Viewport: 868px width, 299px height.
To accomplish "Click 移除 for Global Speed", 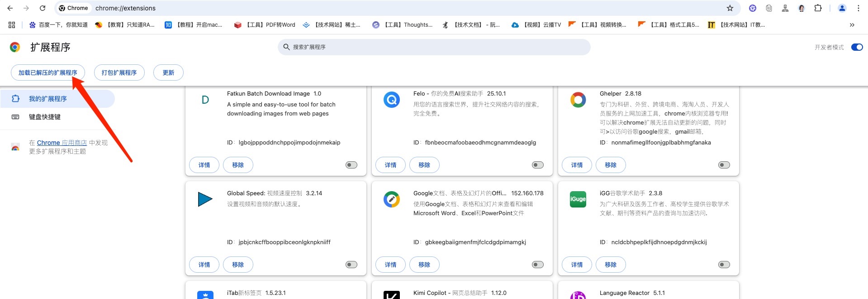I will (238, 265).
